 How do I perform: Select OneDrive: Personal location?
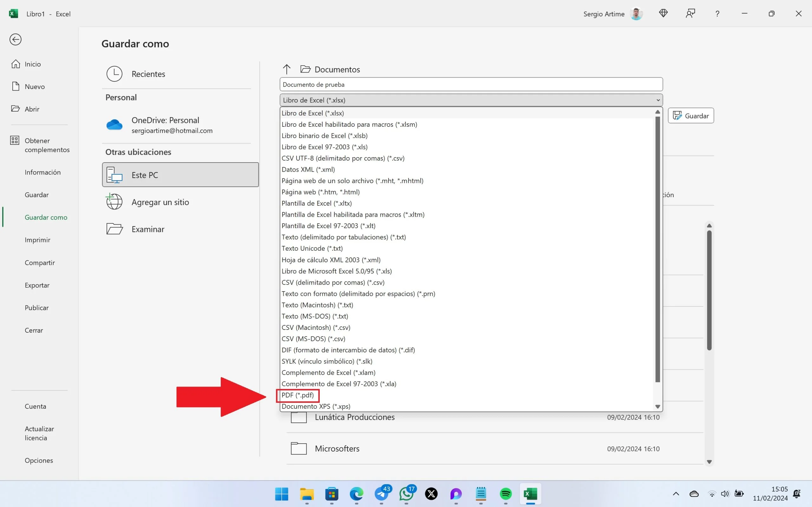[x=165, y=125]
